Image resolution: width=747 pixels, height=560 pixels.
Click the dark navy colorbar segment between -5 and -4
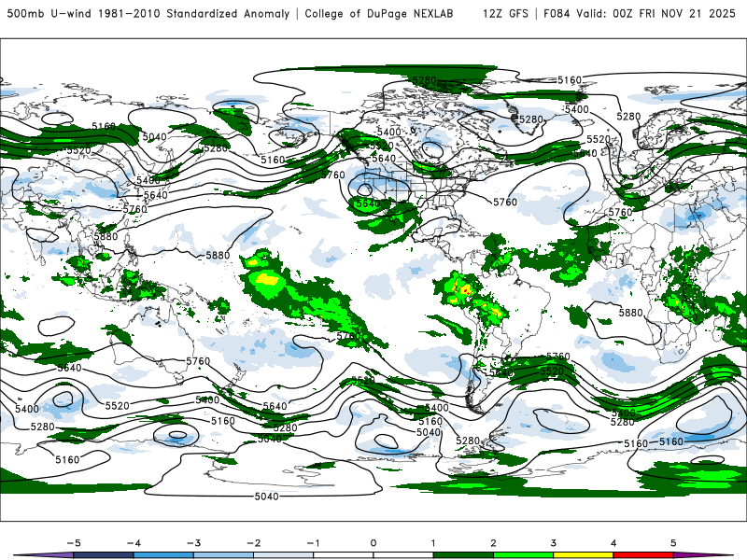pyautogui.click(x=104, y=555)
